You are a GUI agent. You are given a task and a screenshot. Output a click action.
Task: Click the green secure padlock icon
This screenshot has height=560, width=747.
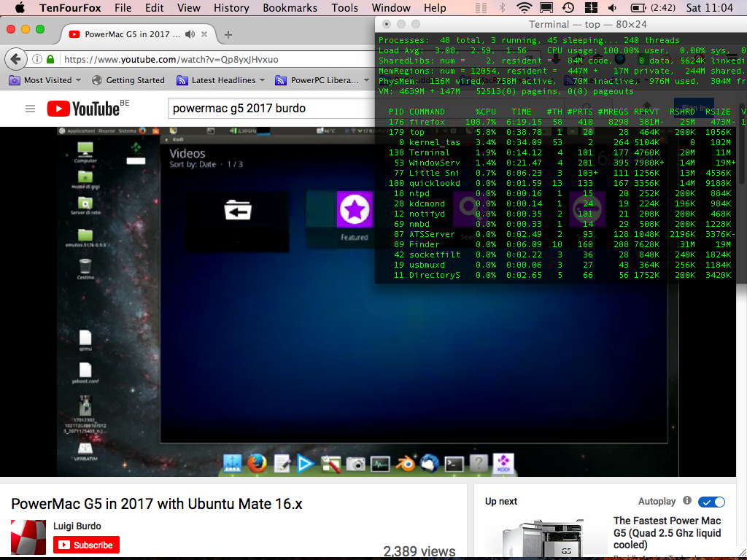click(x=50, y=60)
